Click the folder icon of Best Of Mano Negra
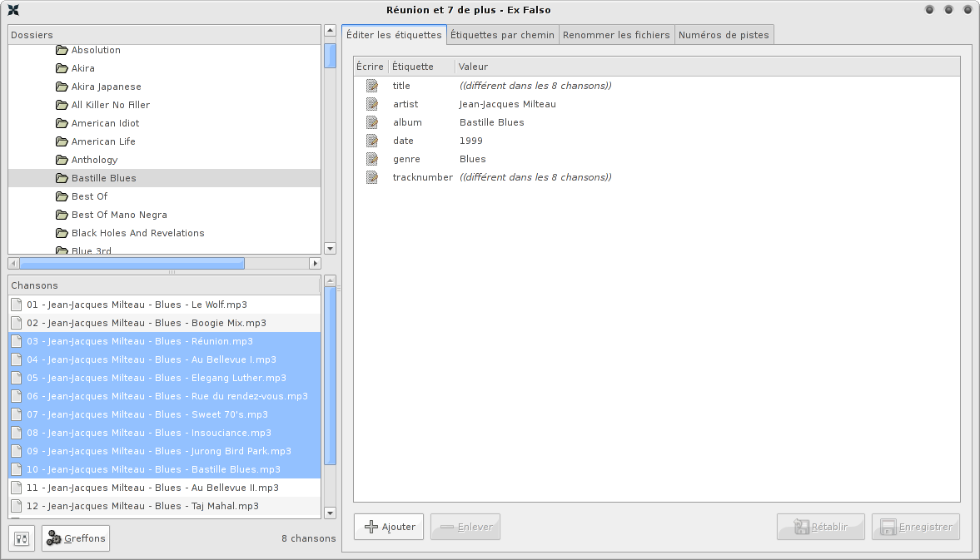The height and width of the screenshot is (560, 980). coord(62,215)
